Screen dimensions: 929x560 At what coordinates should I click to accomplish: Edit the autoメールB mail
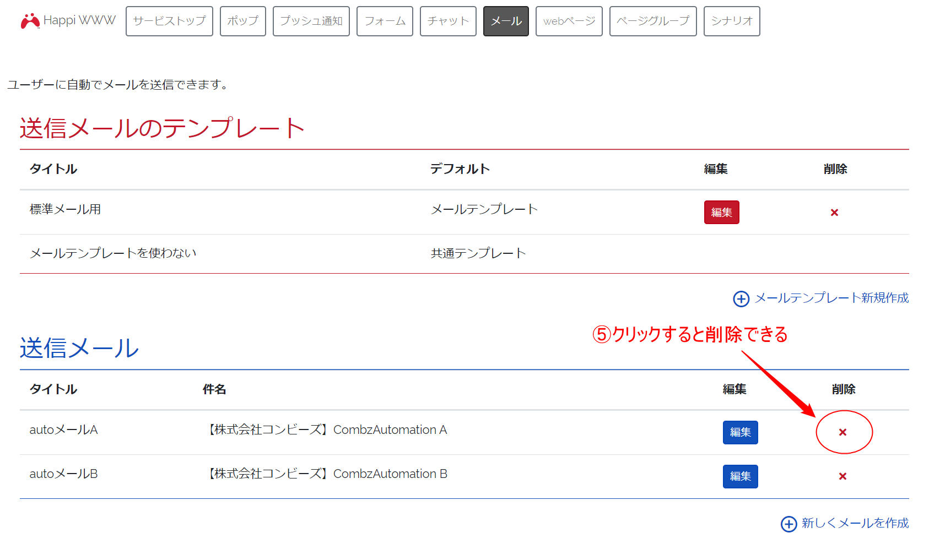pyautogui.click(x=740, y=476)
